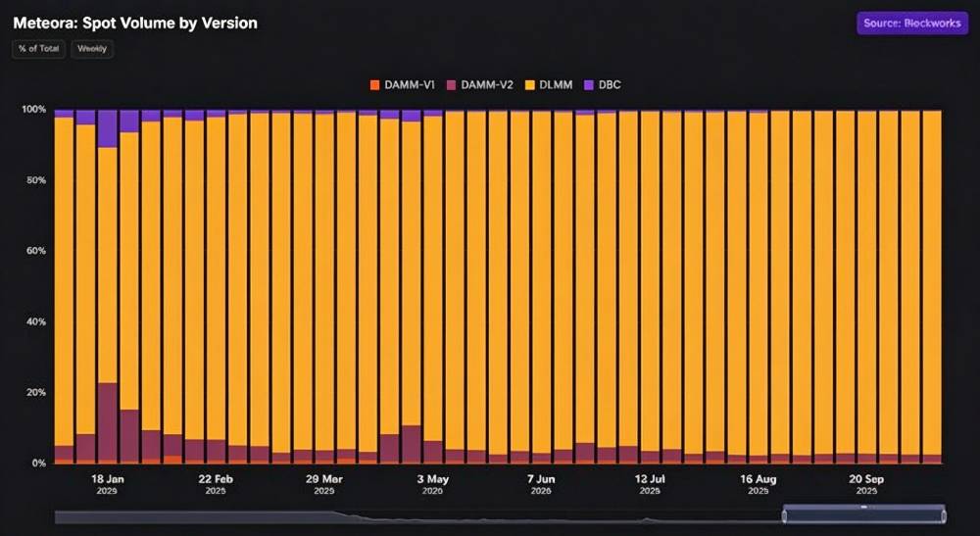Viewport: 980px width, 536px height.
Task: Select the % of Total option
Action: pos(39,49)
